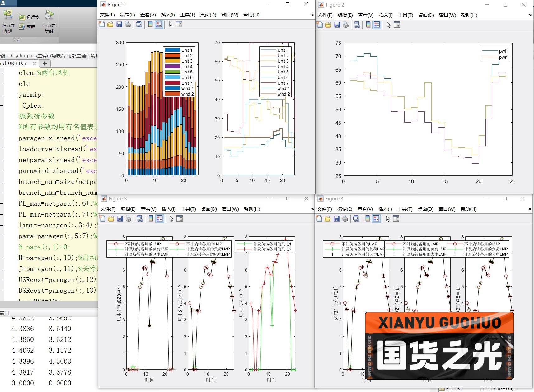Screen dimensions: 534x392
Task: Enable Edit Plot arrow in Figure 2
Action: pyautogui.click(x=388, y=25)
